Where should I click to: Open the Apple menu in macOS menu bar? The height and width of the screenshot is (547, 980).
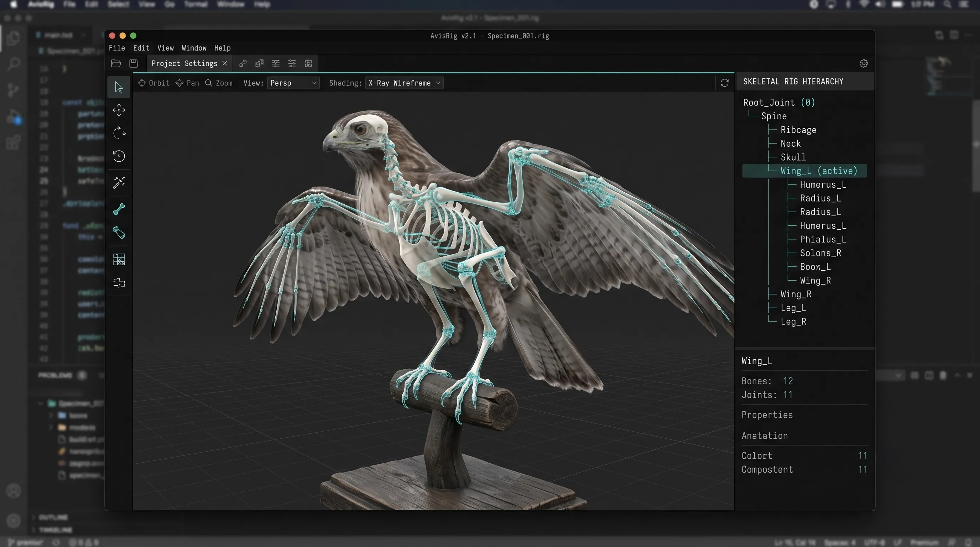point(14,4)
